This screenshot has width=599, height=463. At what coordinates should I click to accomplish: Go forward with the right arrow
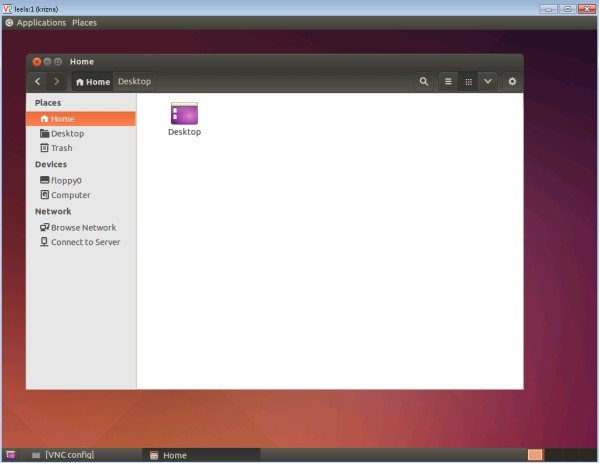click(x=57, y=81)
